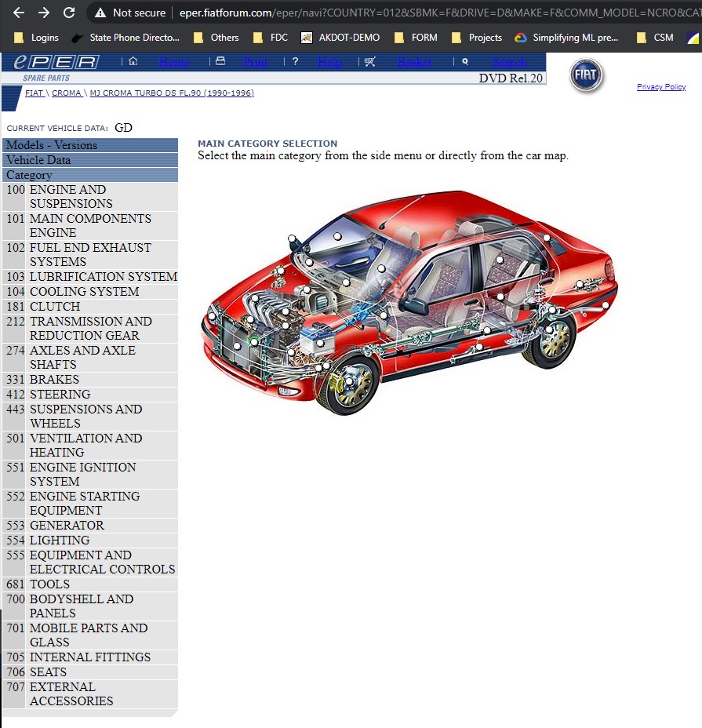Open the State Phone Directory bookmark
Screen dimensions: 702x728
tap(125, 38)
